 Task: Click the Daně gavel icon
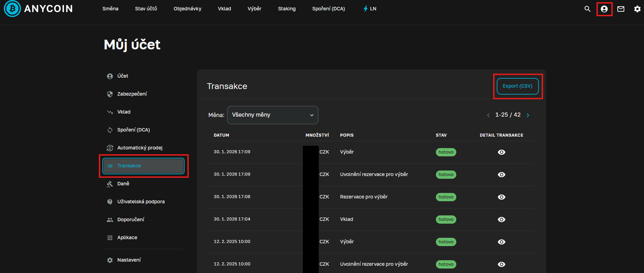pyautogui.click(x=110, y=184)
